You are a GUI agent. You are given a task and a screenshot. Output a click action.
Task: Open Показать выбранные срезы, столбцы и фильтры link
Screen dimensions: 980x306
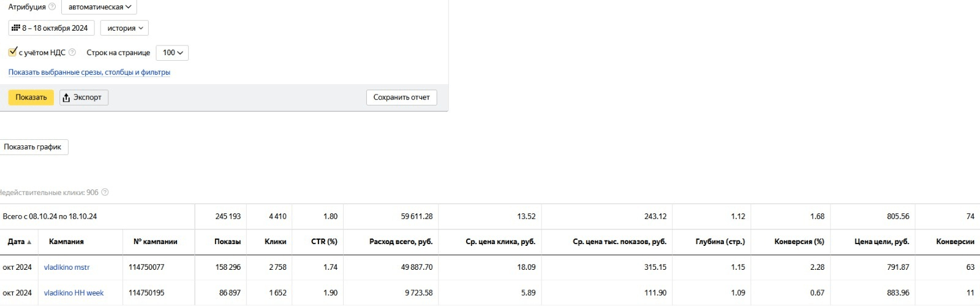tap(89, 72)
